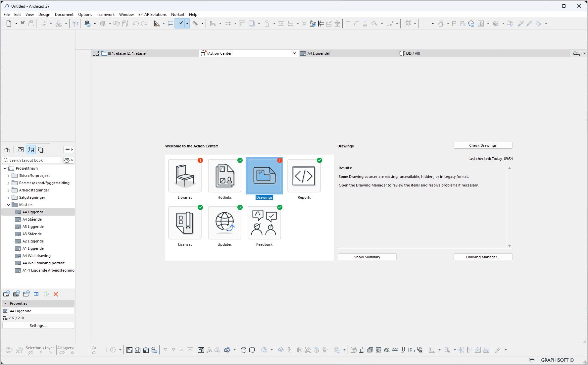588x365 pixels.
Task: Open the Drawing Manager button
Action: [x=483, y=257]
